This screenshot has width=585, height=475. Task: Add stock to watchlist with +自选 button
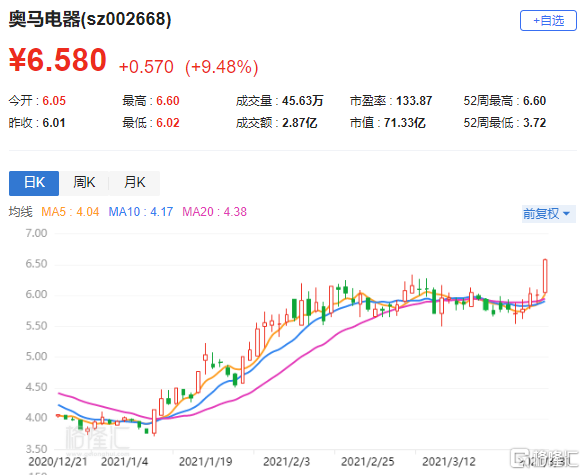pos(548,21)
